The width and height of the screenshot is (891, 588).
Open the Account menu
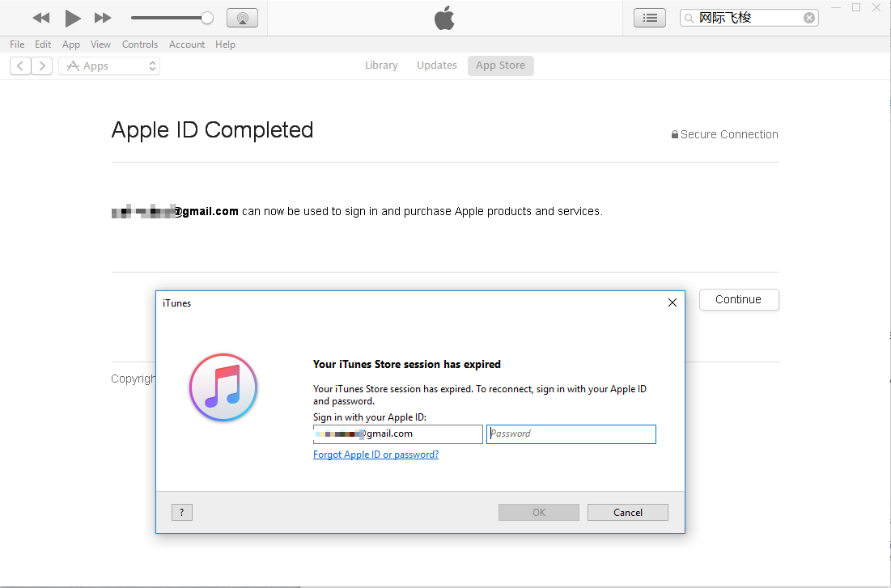187,44
